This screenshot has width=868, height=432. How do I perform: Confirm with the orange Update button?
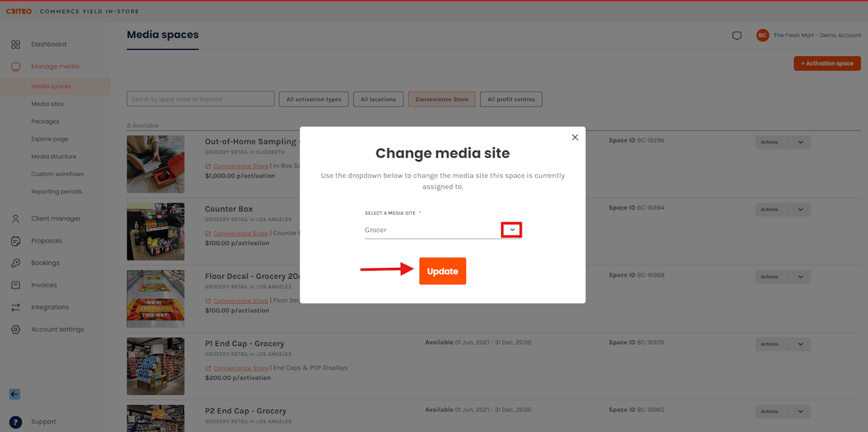[x=442, y=271]
